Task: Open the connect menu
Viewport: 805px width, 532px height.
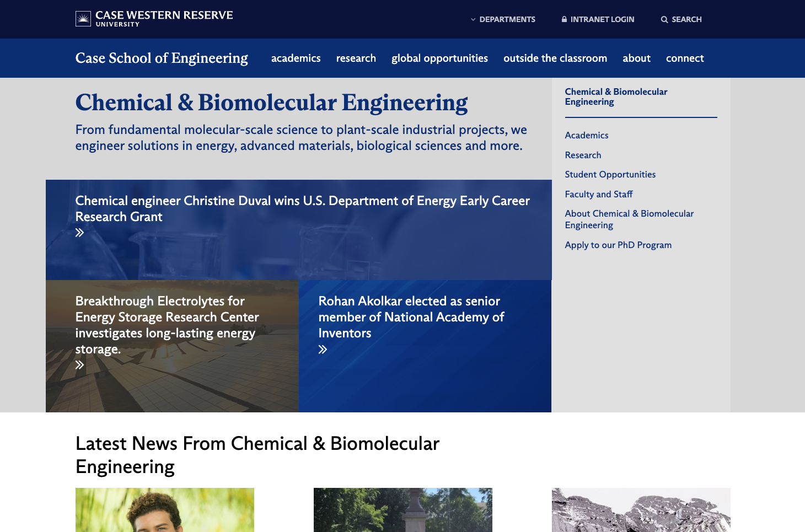Action: pos(685,58)
